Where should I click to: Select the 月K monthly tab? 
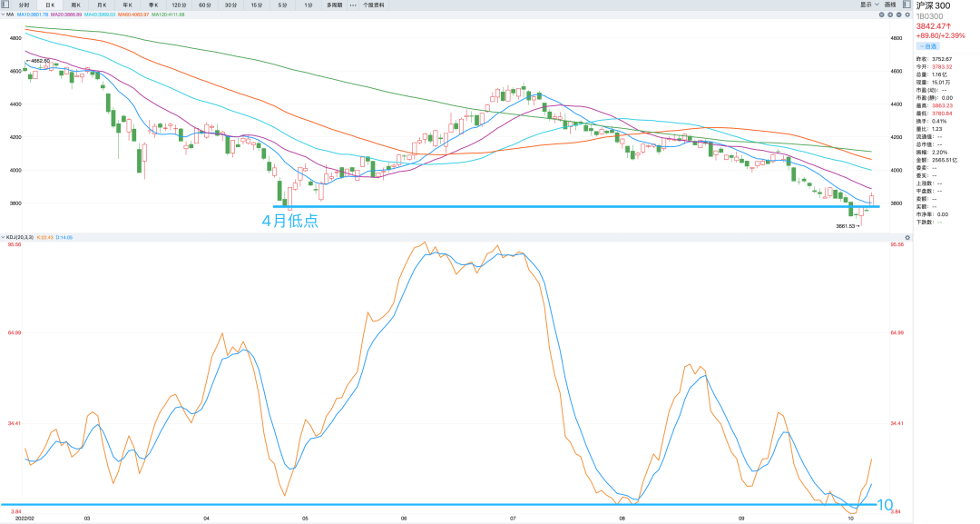(x=102, y=5)
